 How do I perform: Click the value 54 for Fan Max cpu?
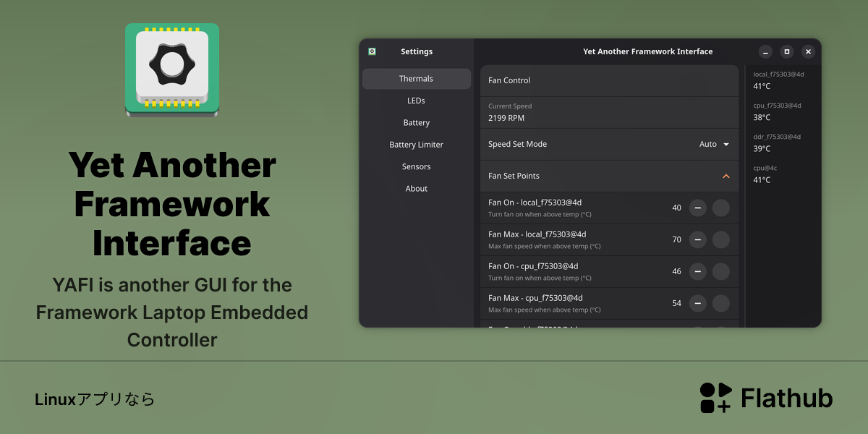pos(677,304)
